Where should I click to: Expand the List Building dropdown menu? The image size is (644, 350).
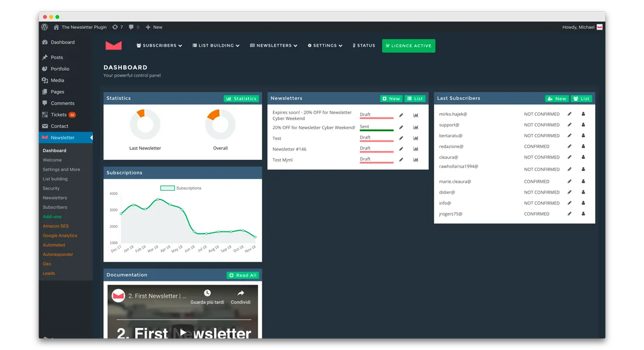216,46
